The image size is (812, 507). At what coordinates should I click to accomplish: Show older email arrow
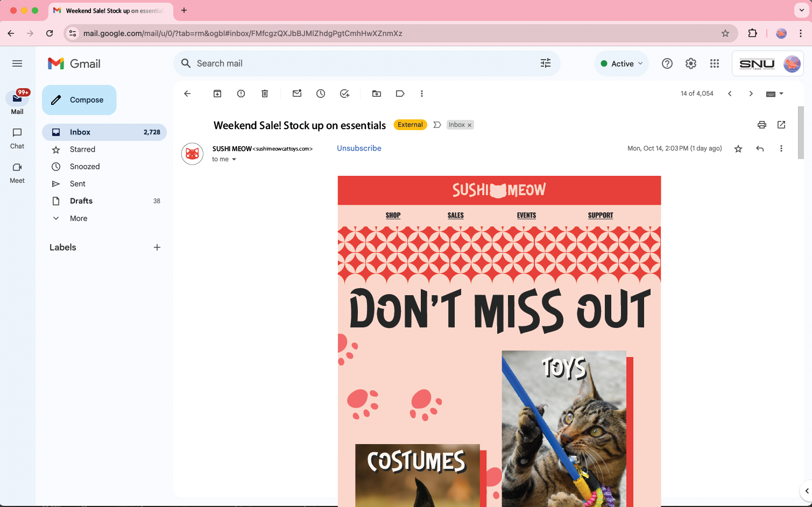pyautogui.click(x=751, y=94)
